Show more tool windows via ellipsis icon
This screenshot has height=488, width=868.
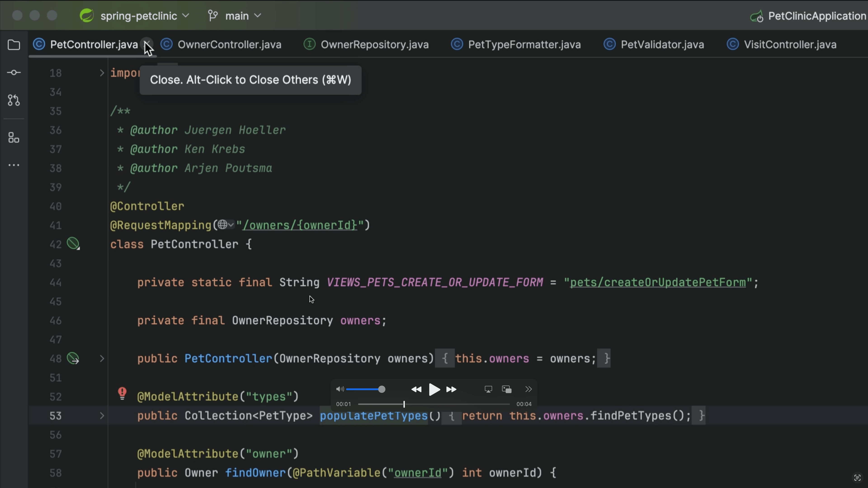click(x=14, y=165)
